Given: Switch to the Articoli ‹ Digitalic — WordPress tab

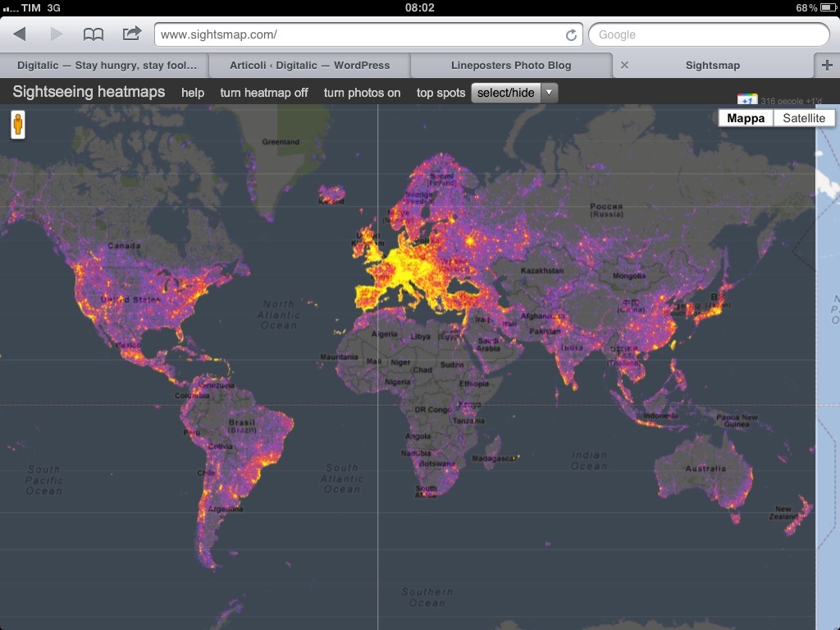Looking at the screenshot, I should click(309, 66).
